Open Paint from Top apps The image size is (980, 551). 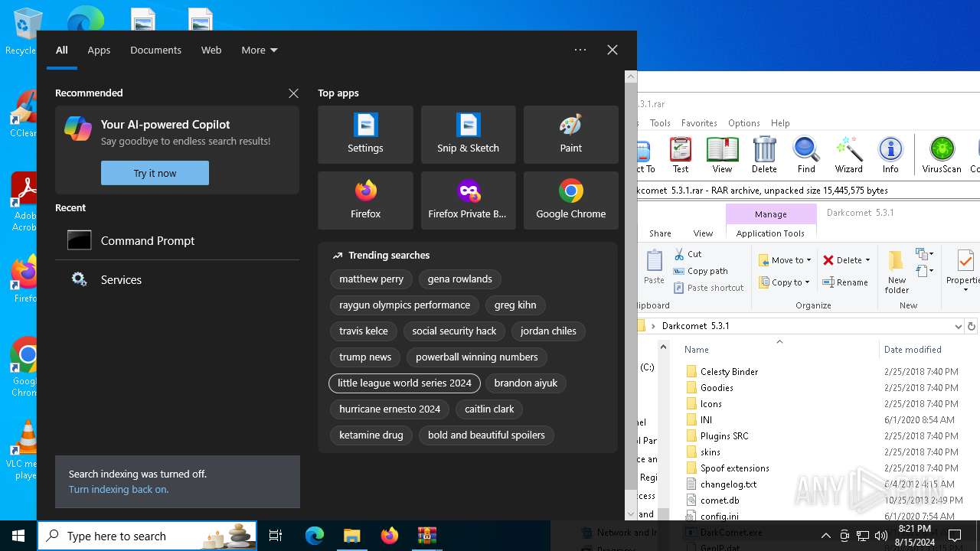click(570, 135)
